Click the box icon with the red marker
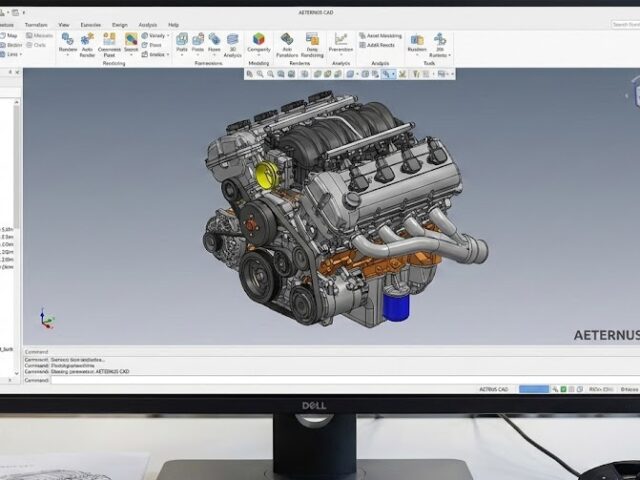Screen dimensions: 640x480 (x=198, y=40)
